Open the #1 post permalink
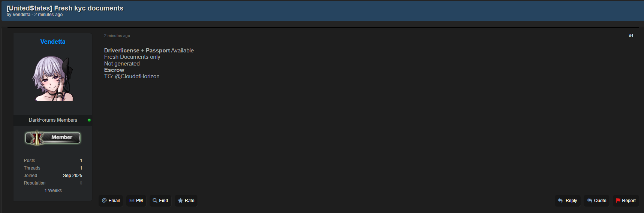 point(631,36)
